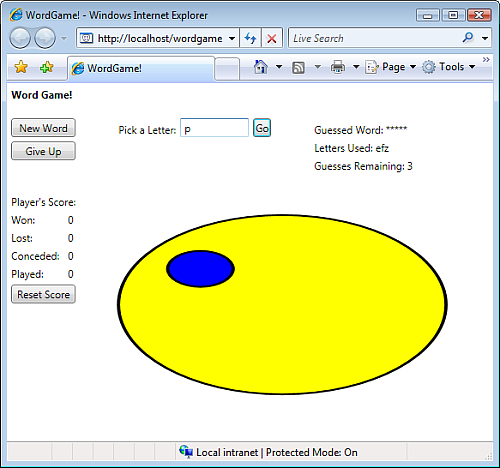Click 'Local intranet | Protected Mode: On' text
The image size is (500, 468).
[277, 452]
